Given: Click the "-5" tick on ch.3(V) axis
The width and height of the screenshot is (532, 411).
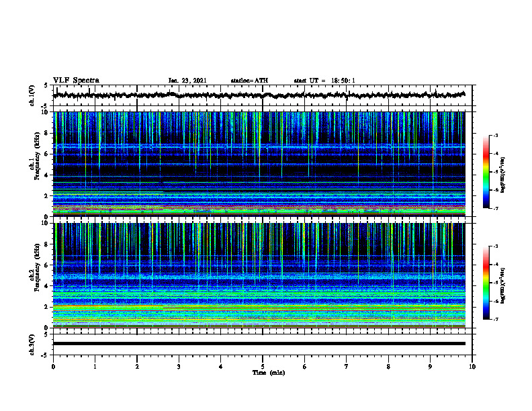Looking at the screenshot, I should click(x=45, y=355).
